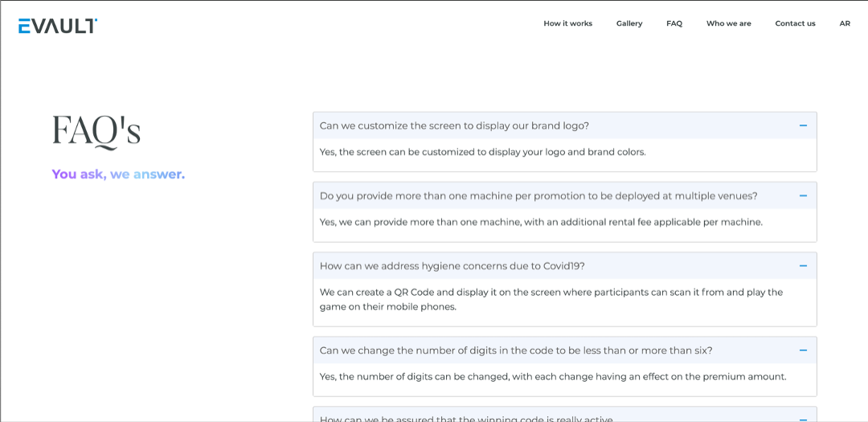This screenshot has width=868, height=422.
Task: Click minus icon beside Covid19 hygiene question
Action: (x=802, y=266)
